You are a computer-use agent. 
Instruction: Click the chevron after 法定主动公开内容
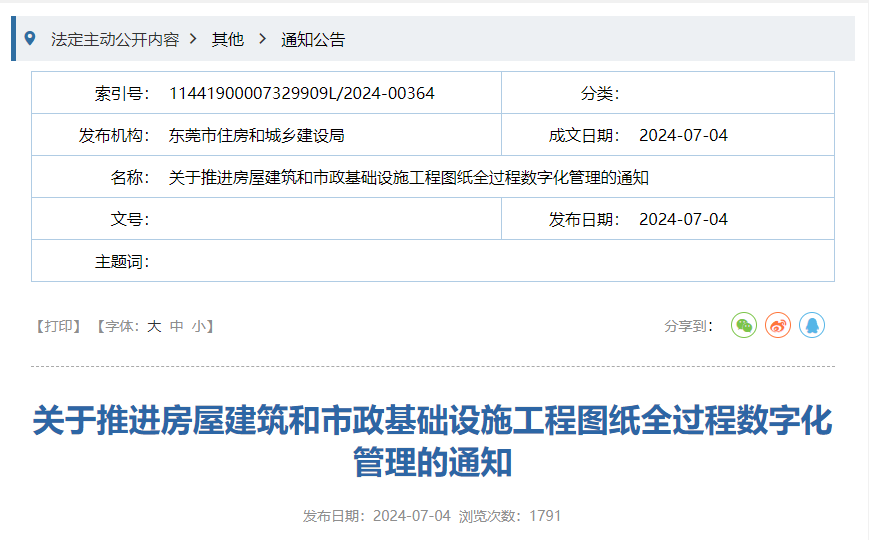(x=194, y=39)
